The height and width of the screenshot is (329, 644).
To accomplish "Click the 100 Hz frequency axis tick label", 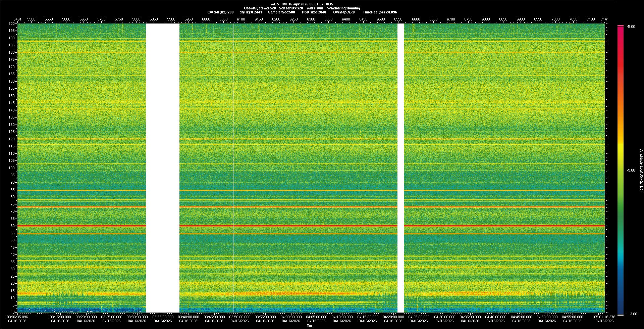I will tap(12, 168).
